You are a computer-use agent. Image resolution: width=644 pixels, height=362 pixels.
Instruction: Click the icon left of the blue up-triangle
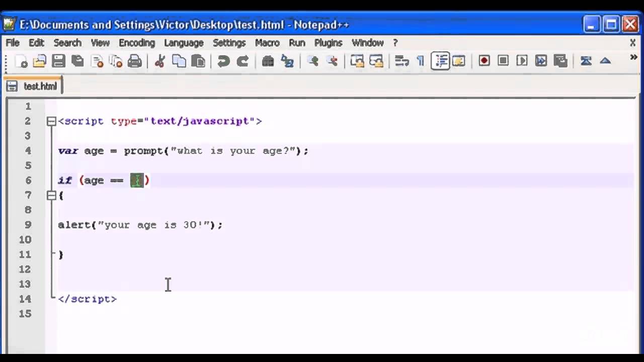click(586, 61)
